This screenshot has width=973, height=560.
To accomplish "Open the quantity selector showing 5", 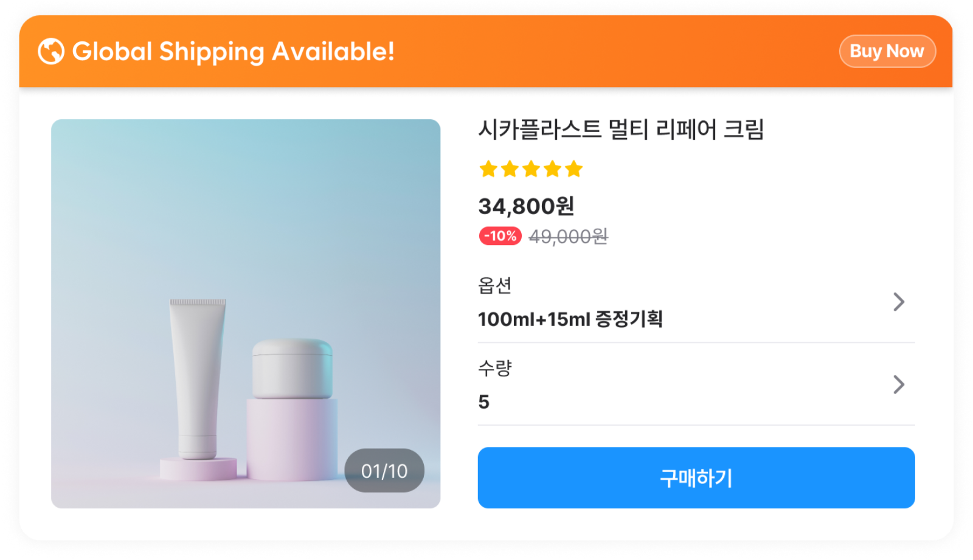I will (484, 402).
